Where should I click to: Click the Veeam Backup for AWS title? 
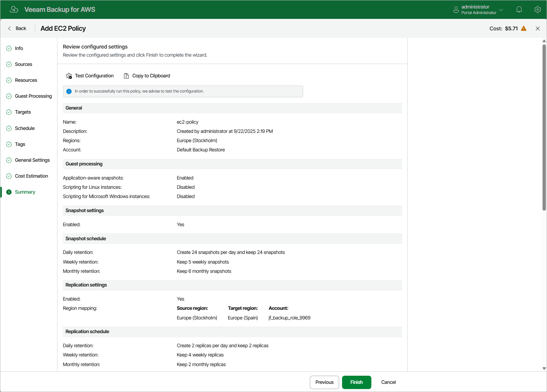60,10
